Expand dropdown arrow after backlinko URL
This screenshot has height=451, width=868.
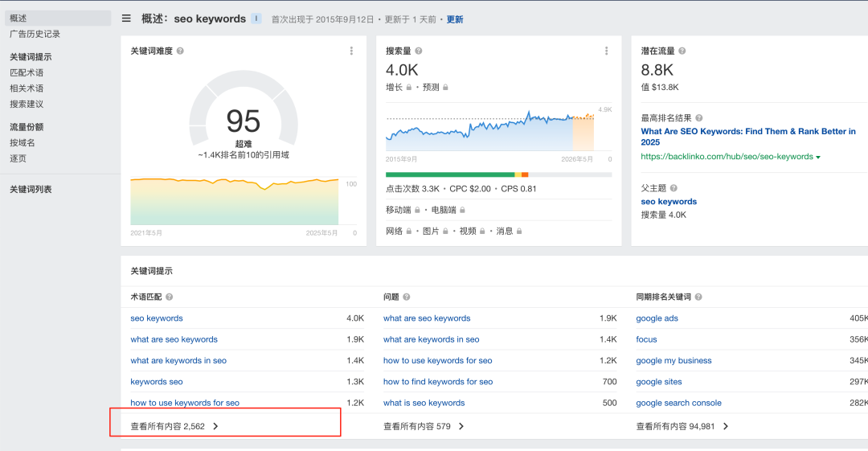(818, 158)
